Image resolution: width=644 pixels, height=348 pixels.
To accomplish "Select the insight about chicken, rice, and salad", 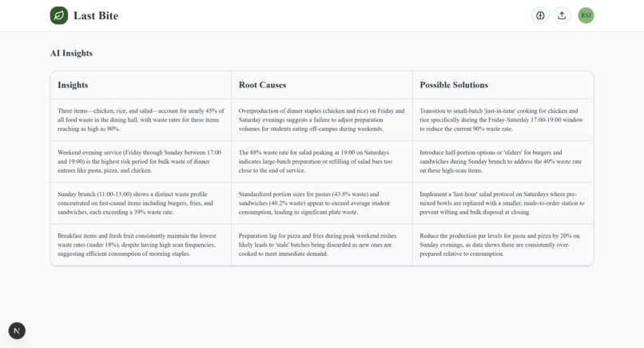I will click(141, 120).
